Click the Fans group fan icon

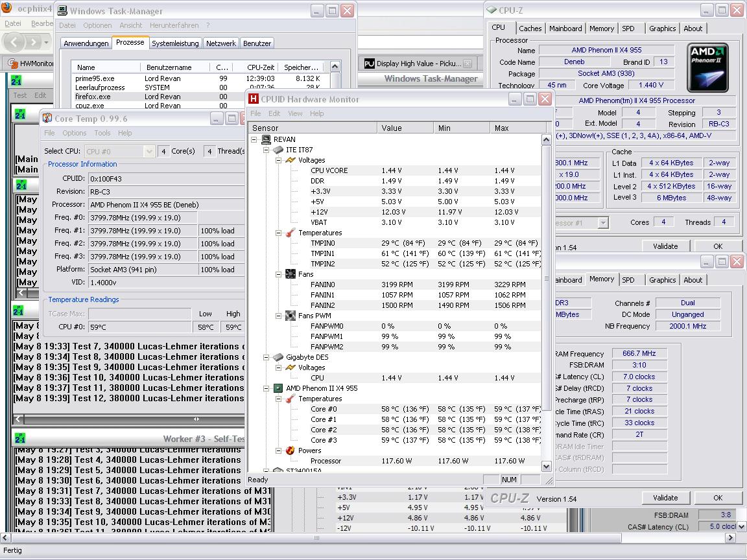point(290,274)
